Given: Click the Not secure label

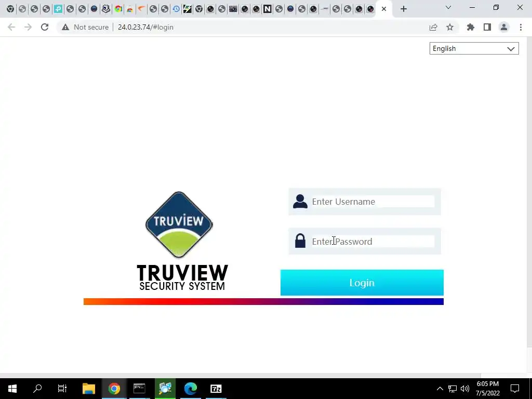Looking at the screenshot, I should (91, 27).
